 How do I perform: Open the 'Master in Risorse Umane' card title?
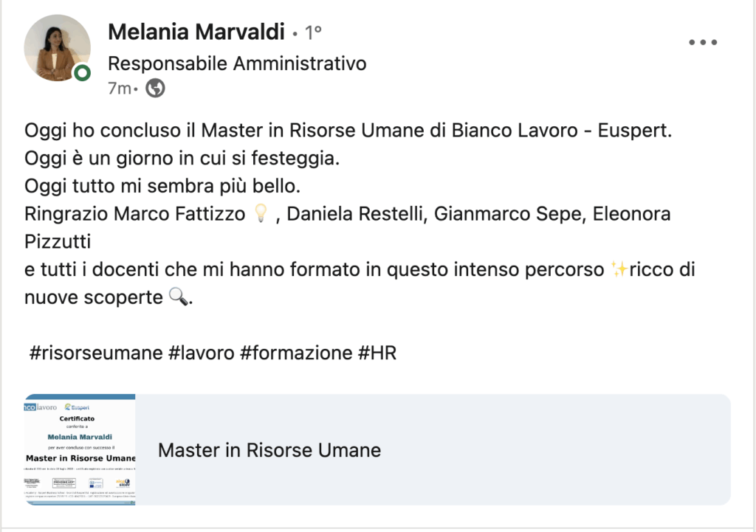269,449
